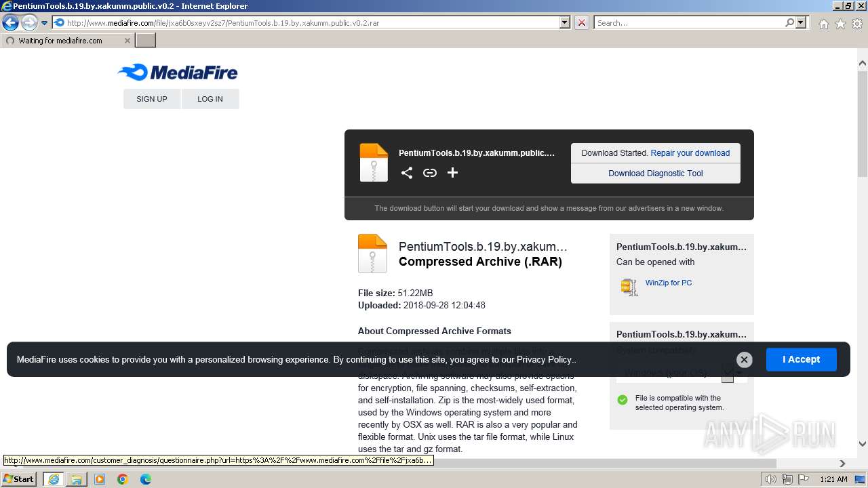Click the 'WinZip for PC' link

[x=669, y=283]
